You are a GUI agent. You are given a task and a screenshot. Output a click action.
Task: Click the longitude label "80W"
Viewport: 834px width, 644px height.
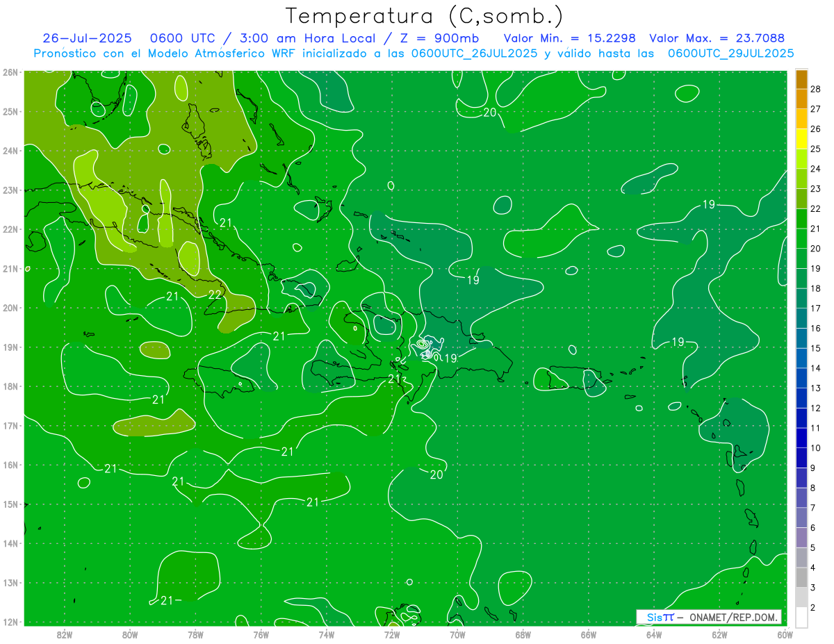point(130,634)
